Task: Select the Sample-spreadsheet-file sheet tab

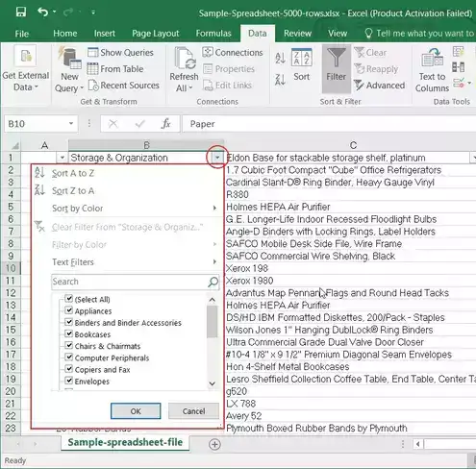Action: point(125,442)
